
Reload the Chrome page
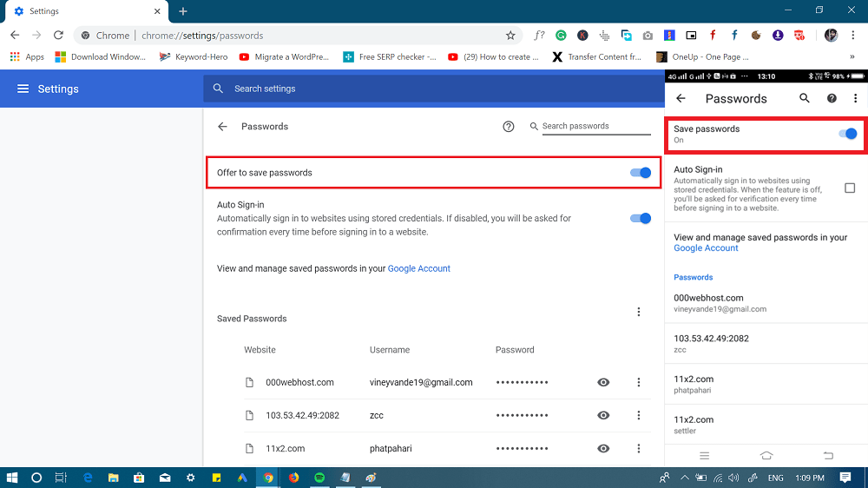pyautogui.click(x=58, y=36)
